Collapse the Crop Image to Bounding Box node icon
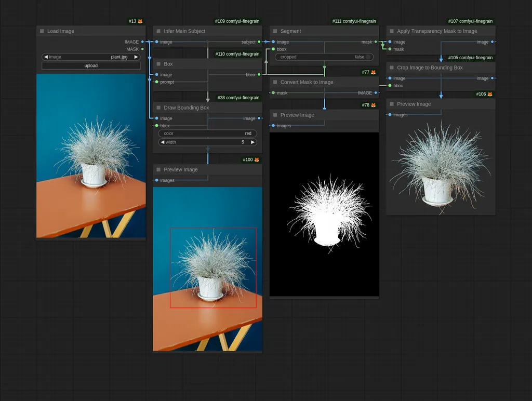The height and width of the screenshot is (401, 532). (392, 68)
